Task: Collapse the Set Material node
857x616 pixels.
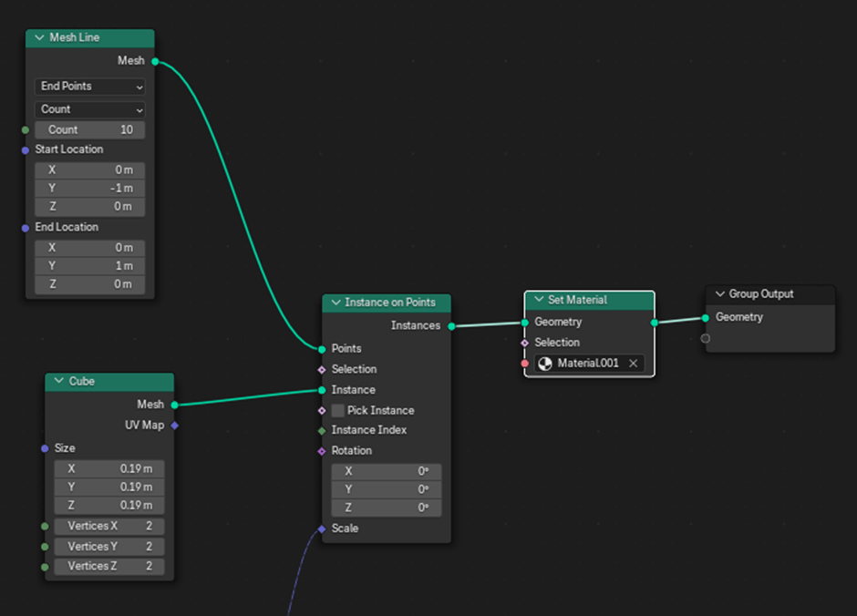Action: point(538,300)
